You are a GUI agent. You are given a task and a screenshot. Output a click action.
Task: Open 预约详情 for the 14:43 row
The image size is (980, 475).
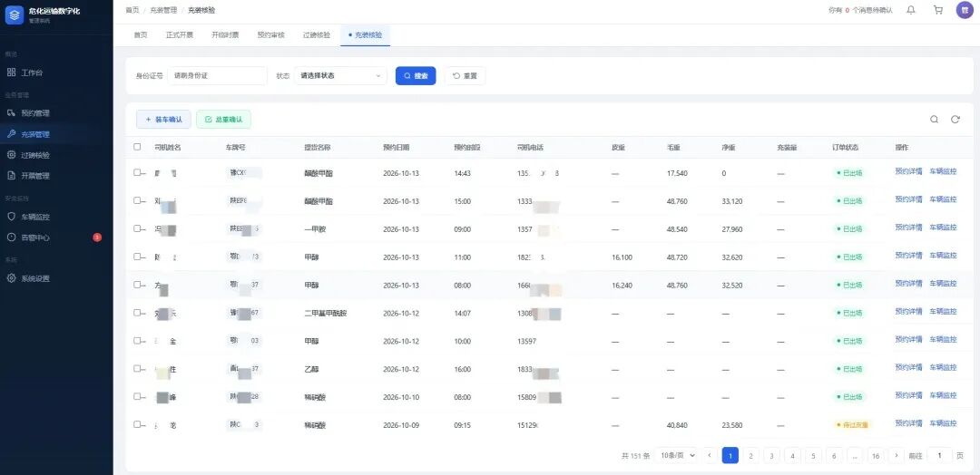pos(908,171)
